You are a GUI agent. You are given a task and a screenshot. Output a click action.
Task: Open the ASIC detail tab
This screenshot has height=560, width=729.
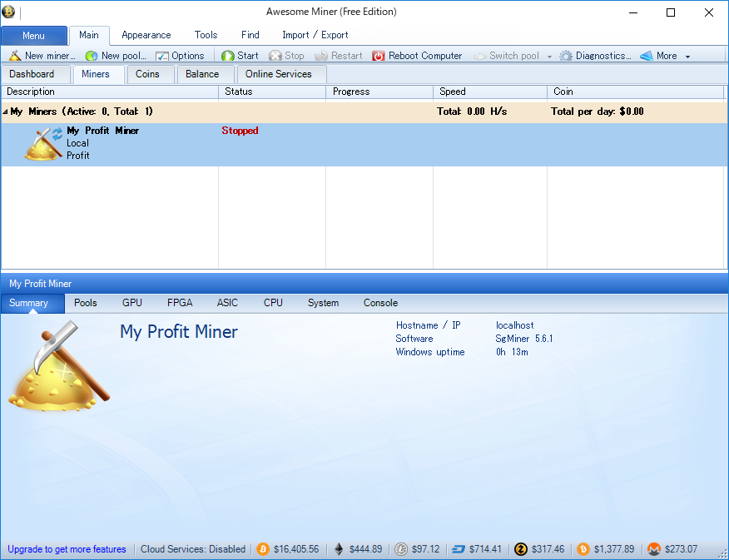(x=227, y=303)
